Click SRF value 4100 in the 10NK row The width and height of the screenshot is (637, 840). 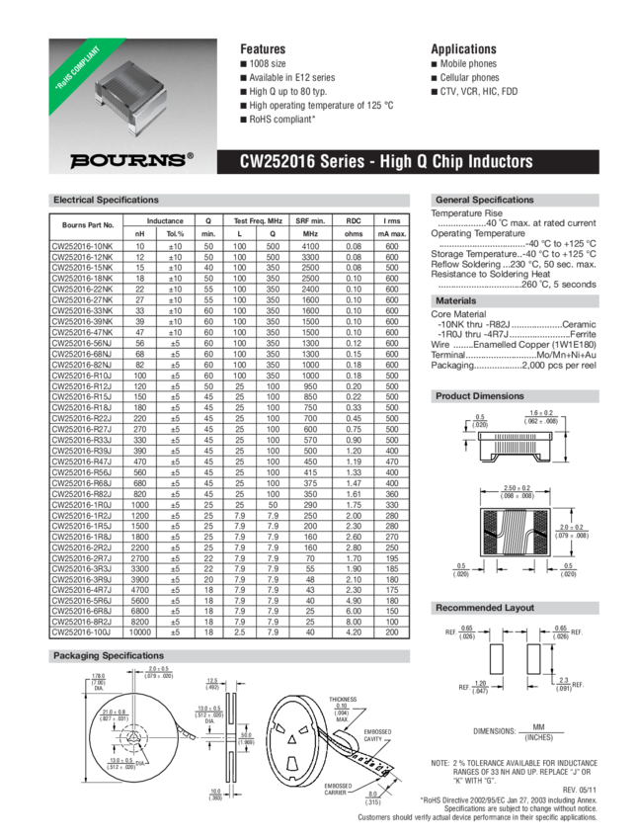pos(310,246)
